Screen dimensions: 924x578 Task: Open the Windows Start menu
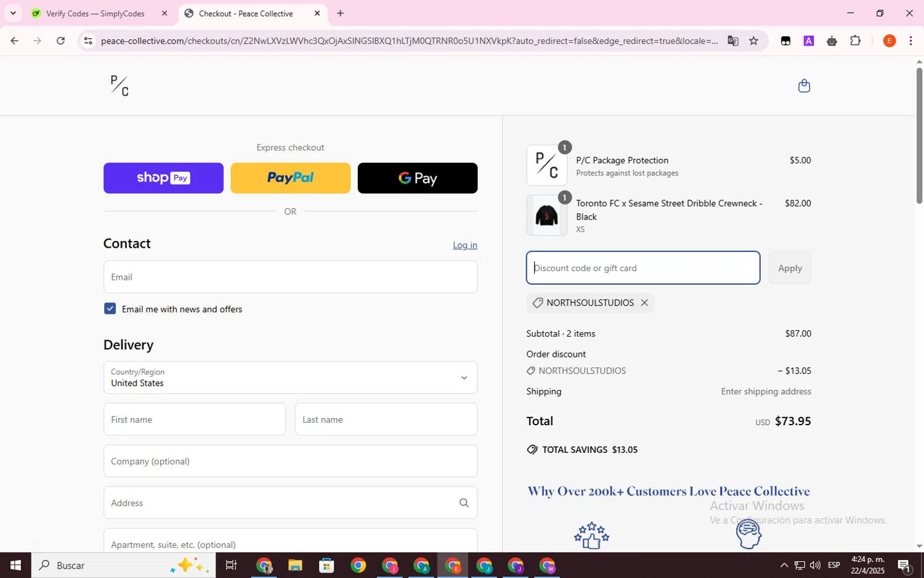point(15,565)
